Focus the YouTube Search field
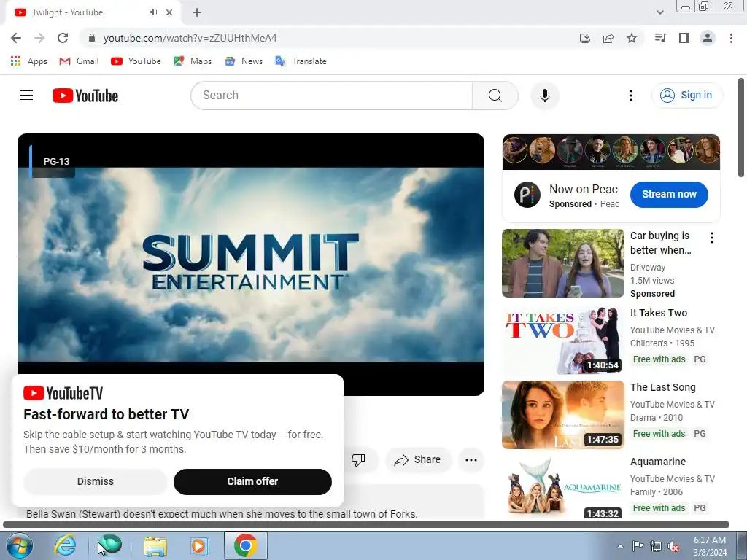The image size is (747, 560). (x=332, y=96)
